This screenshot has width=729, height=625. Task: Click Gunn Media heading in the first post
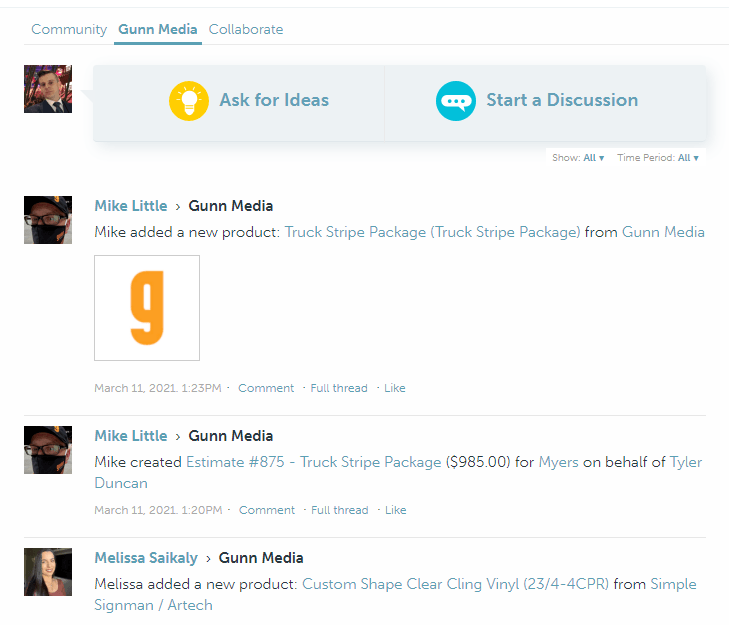point(231,206)
